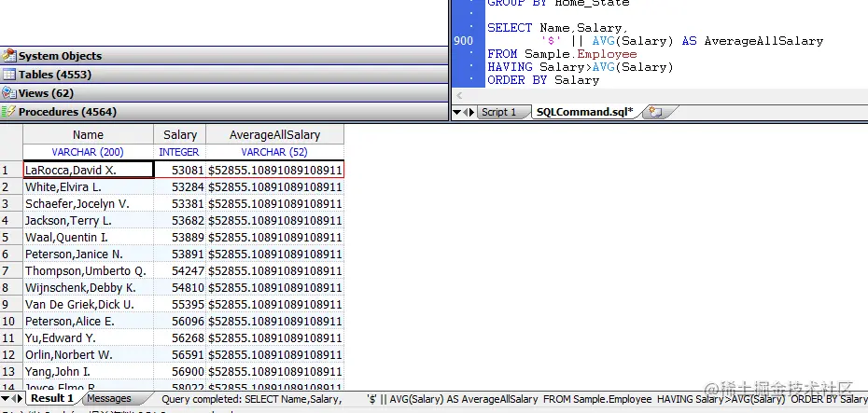This screenshot has height=413, width=868.
Task: Select the White,Elvira L. cell
Action: [x=88, y=186]
